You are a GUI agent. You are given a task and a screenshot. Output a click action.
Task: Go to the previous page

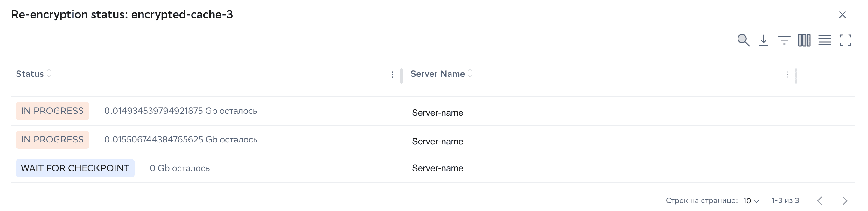tap(820, 201)
